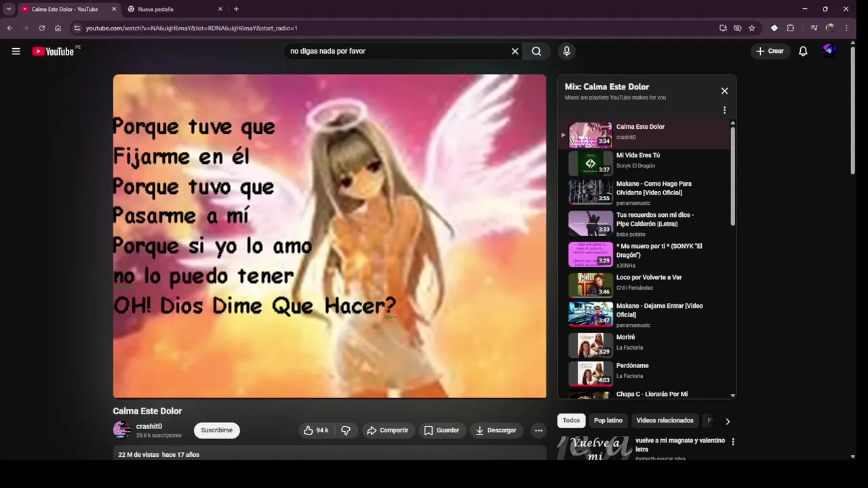Open more actions ellipsis under video
868x488 pixels.
(538, 430)
